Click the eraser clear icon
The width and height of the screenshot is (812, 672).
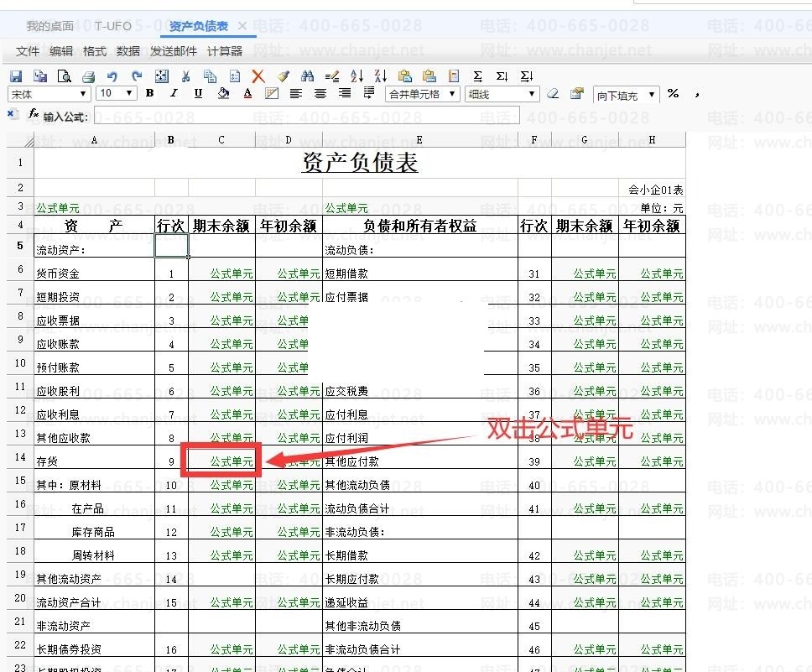(x=553, y=93)
